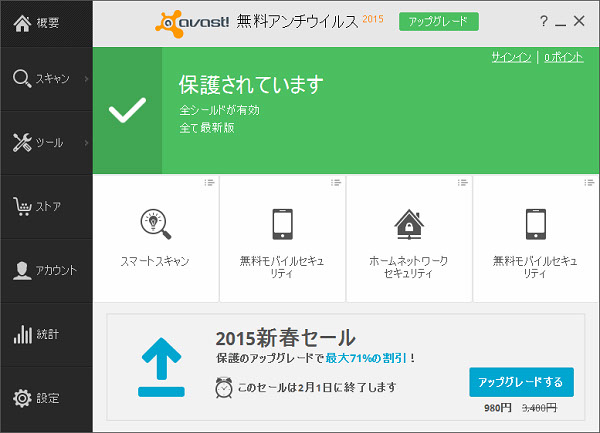Click the 0 ポイント link
The width and height of the screenshot is (600, 433).
tap(564, 57)
